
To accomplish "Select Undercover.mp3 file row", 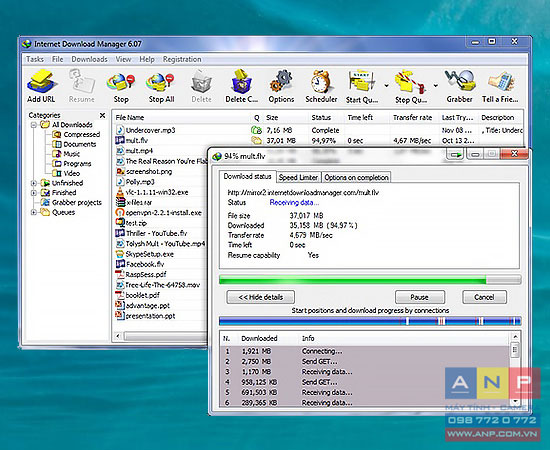I will (x=319, y=130).
